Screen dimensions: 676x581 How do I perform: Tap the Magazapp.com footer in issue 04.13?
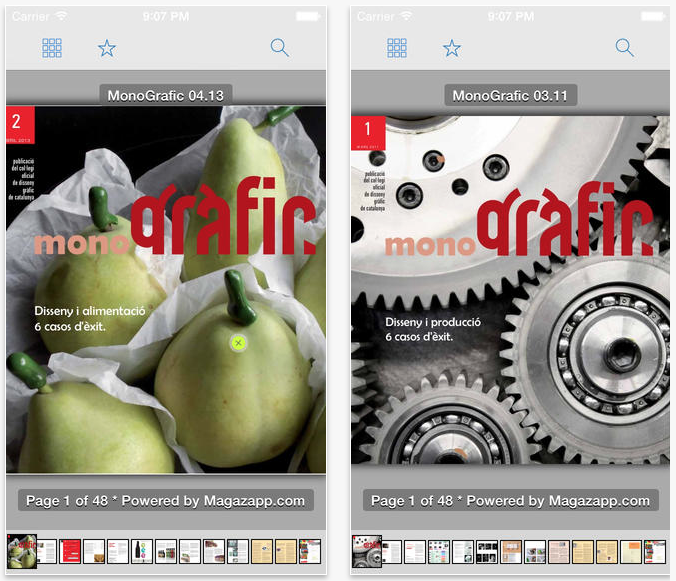tap(166, 500)
